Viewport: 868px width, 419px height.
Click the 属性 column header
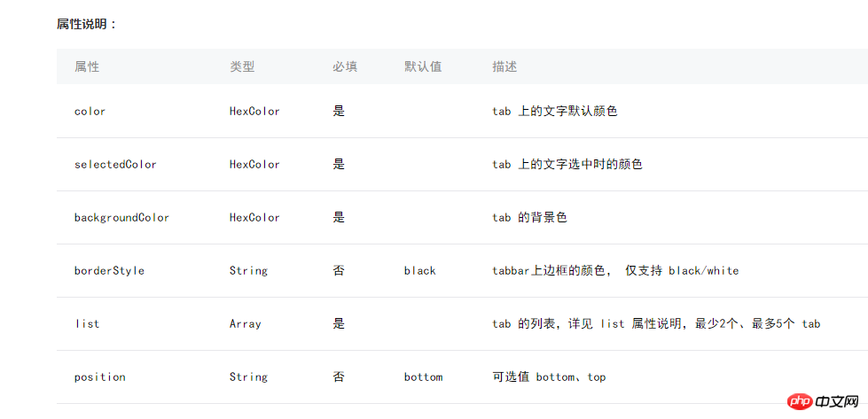[87, 66]
